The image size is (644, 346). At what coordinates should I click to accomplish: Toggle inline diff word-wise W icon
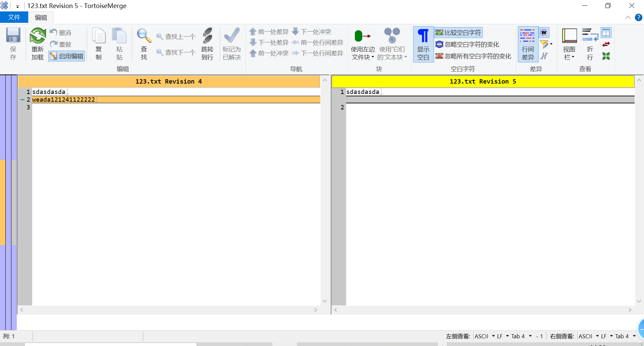click(544, 33)
